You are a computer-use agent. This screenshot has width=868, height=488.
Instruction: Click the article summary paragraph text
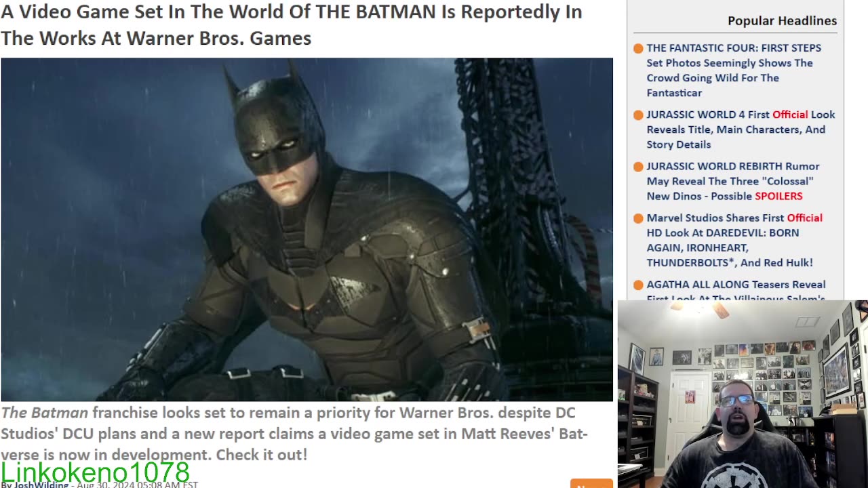[x=294, y=433]
